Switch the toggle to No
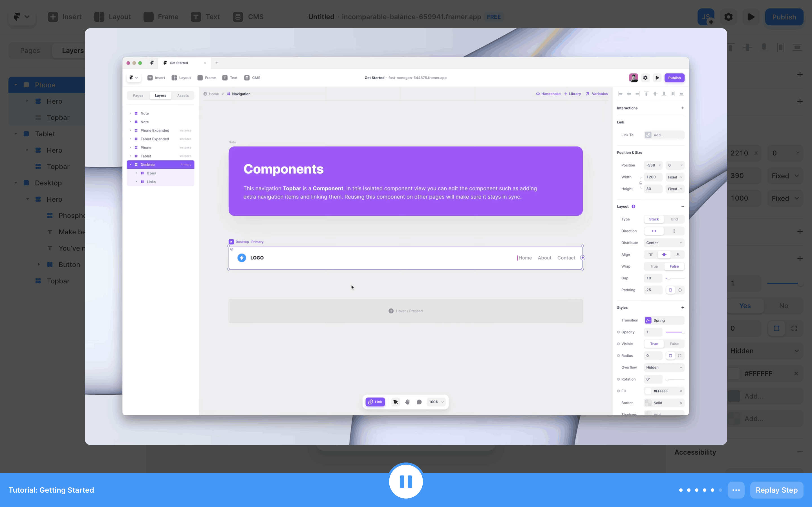 784,306
